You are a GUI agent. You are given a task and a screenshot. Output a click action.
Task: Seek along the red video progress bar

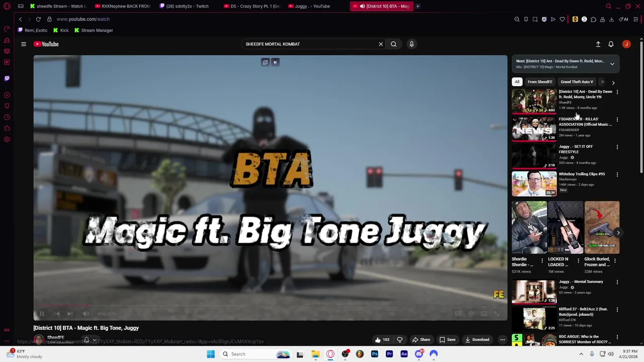(270, 305)
